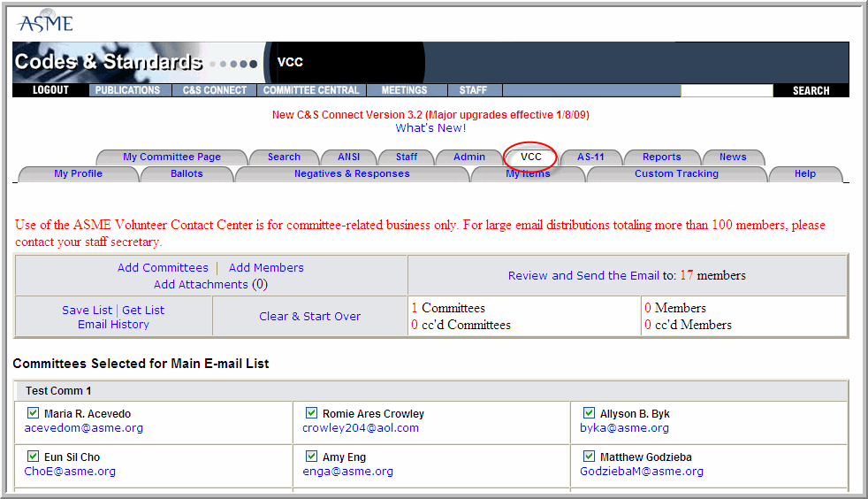868x499 pixels.
Task: Click email byka@asme.org
Action: 624,428
